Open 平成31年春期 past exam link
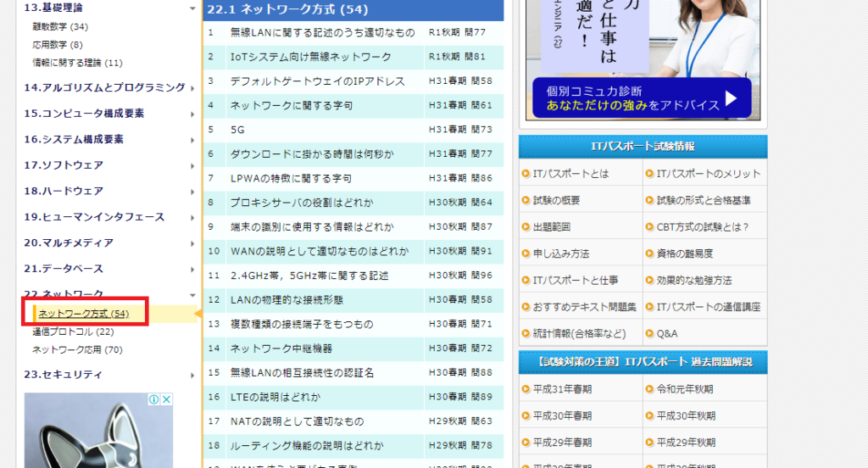This screenshot has height=468, width=868. 563,389
